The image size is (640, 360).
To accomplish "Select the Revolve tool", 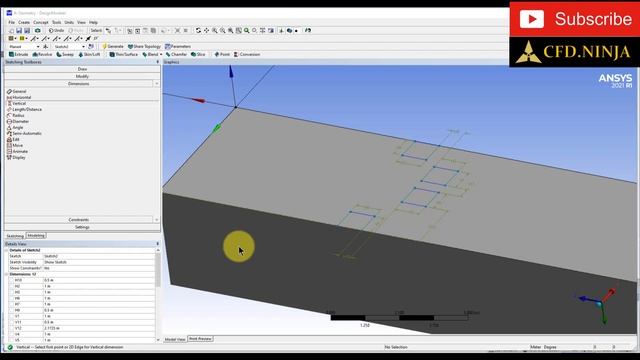I will coord(42,54).
